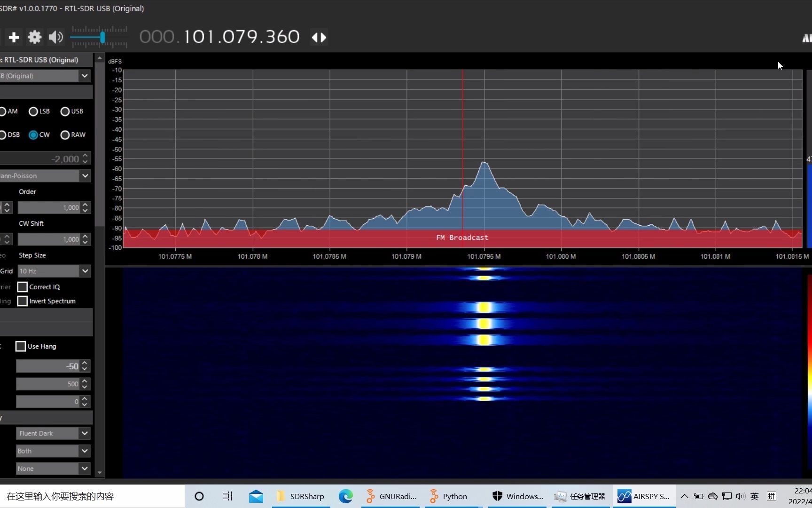Click the 0 slope value stepper
This screenshot has width=812, height=508.
tap(85, 402)
